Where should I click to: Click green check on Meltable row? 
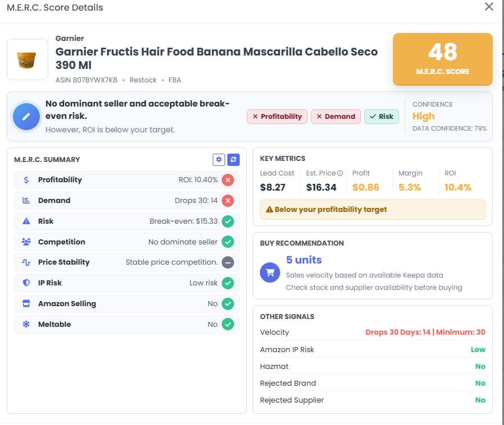[228, 324]
